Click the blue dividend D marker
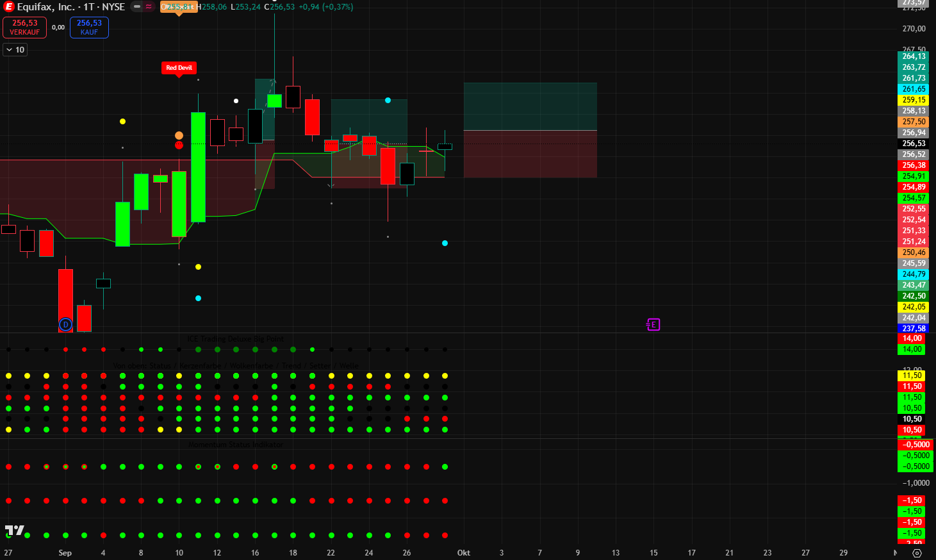 pos(65,325)
